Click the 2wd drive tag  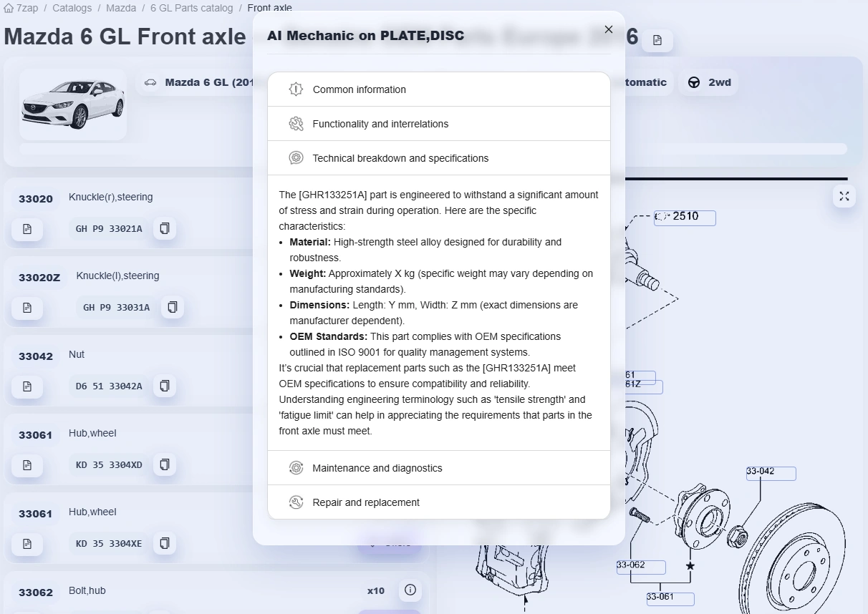(709, 82)
